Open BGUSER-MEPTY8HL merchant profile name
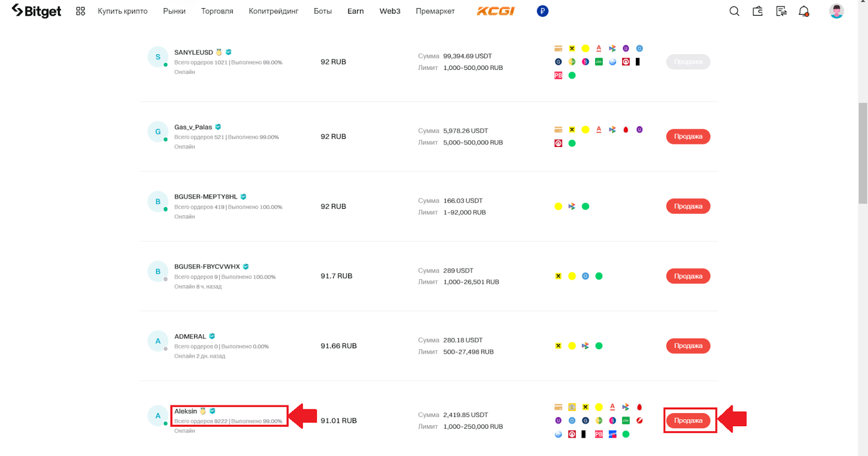The image size is (868, 456). click(206, 197)
